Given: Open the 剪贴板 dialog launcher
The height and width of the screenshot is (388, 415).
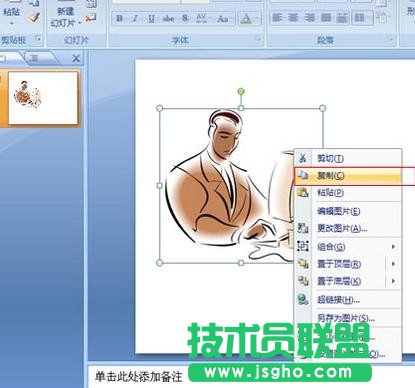Looking at the screenshot, I should [39, 39].
